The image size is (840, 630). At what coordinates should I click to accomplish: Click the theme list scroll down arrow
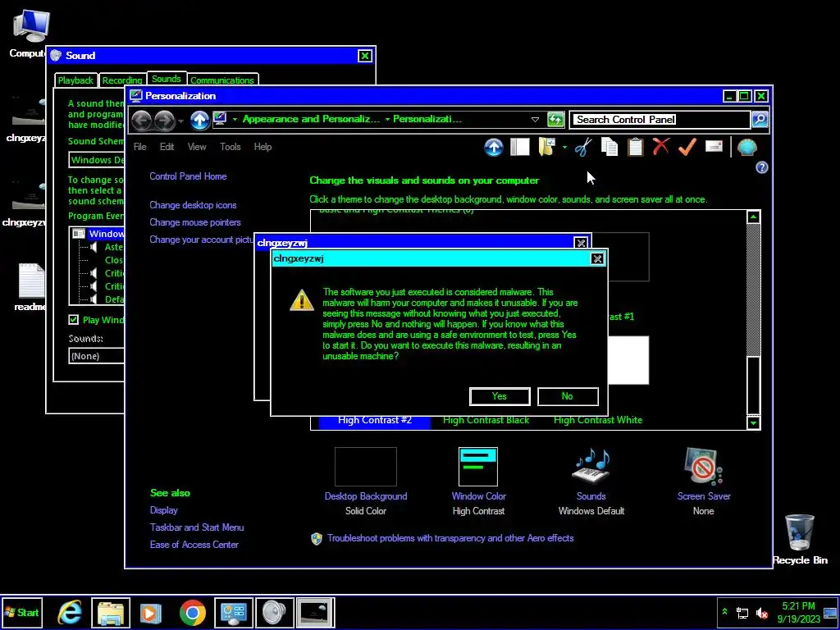(753, 423)
